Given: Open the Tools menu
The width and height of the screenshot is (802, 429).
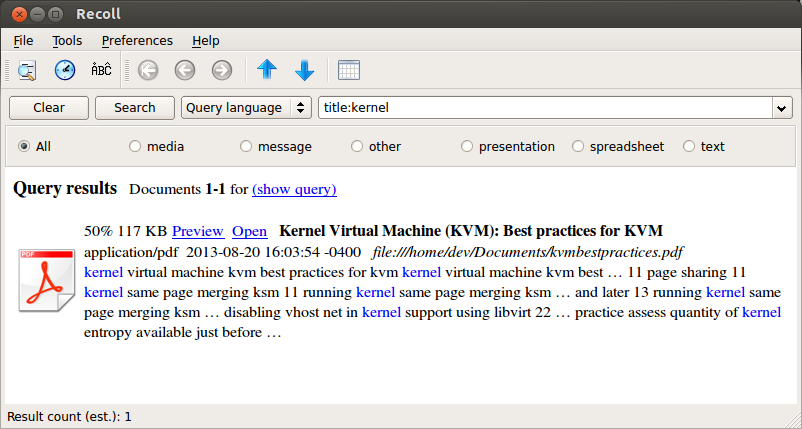Looking at the screenshot, I should [67, 40].
